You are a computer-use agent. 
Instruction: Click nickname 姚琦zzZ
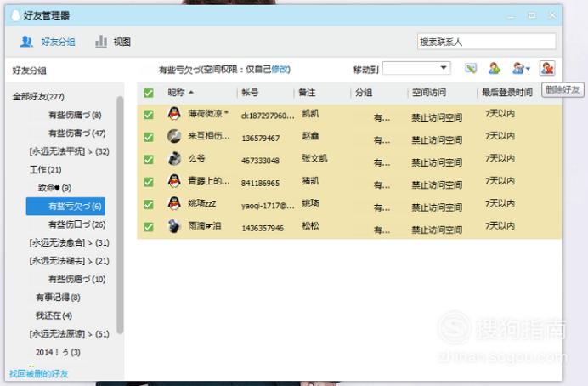pyautogui.click(x=201, y=204)
